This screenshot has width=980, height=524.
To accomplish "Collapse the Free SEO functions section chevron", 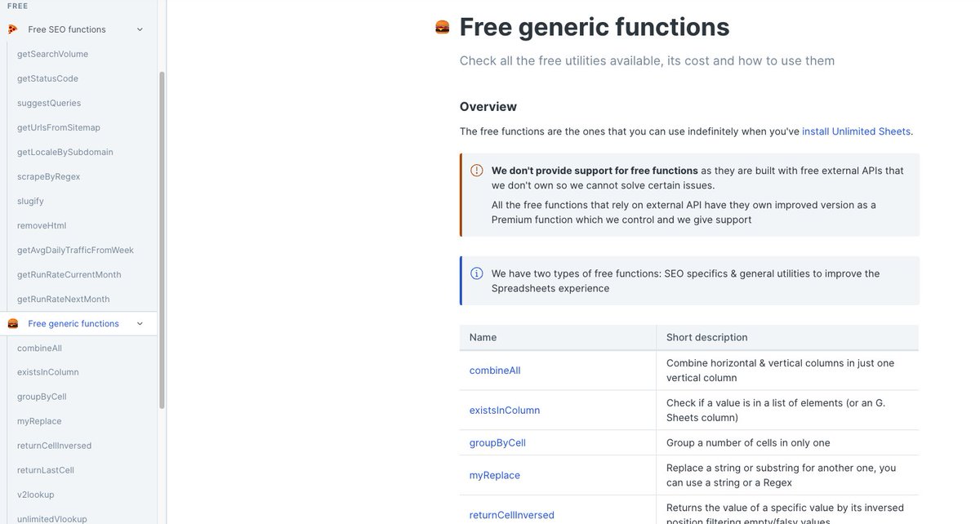I will coord(140,29).
